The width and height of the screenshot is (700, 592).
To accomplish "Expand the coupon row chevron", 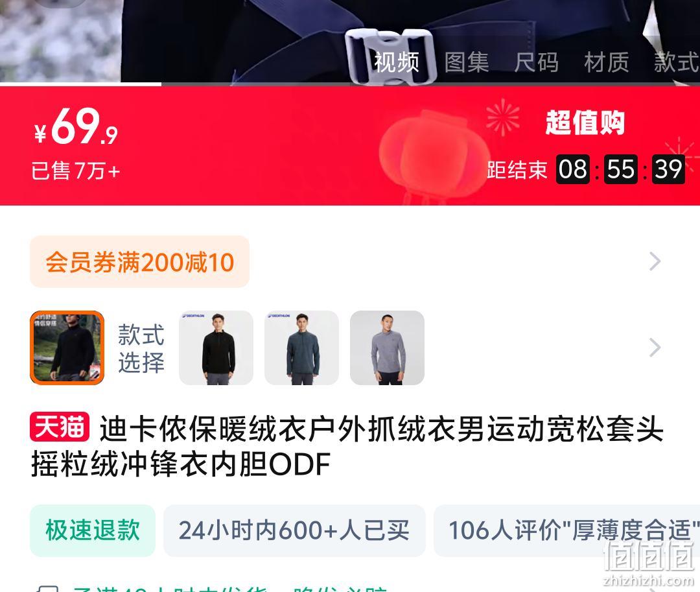I will 655,261.
